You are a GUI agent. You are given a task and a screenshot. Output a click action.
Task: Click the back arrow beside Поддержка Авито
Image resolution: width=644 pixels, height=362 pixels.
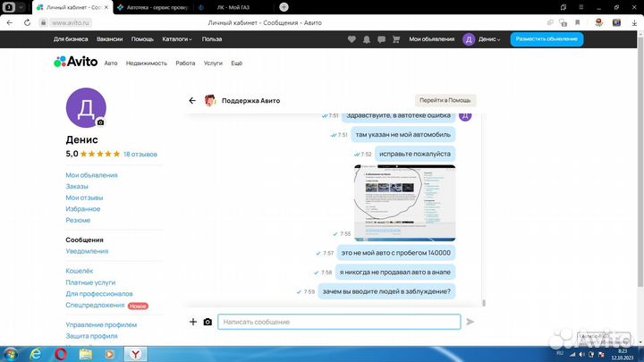(x=192, y=100)
